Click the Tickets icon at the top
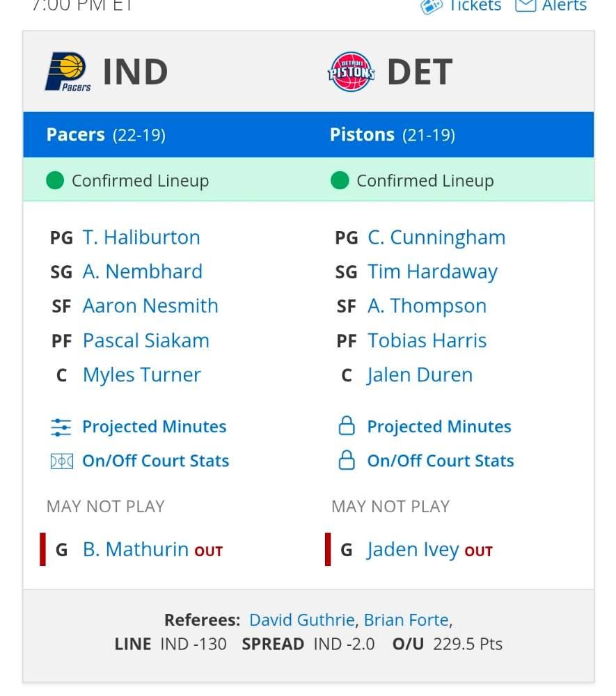The width and height of the screenshot is (616, 696). [432, 6]
